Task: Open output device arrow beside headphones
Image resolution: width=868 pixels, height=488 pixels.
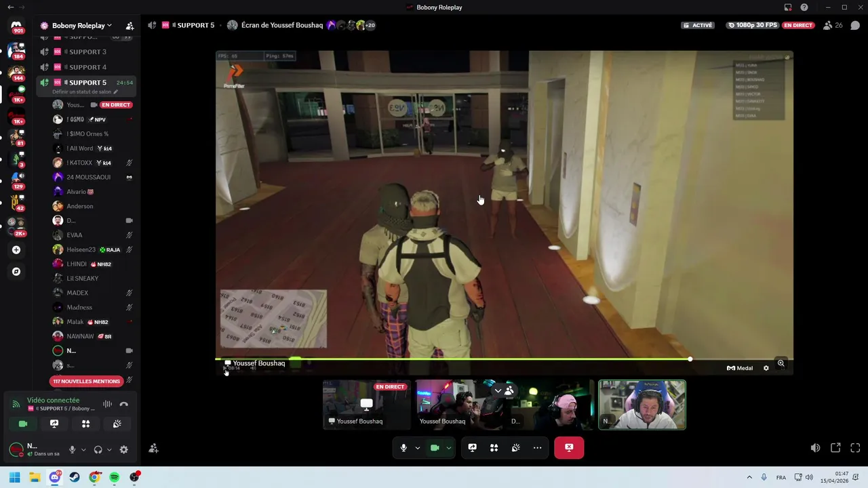Action: click(x=109, y=449)
